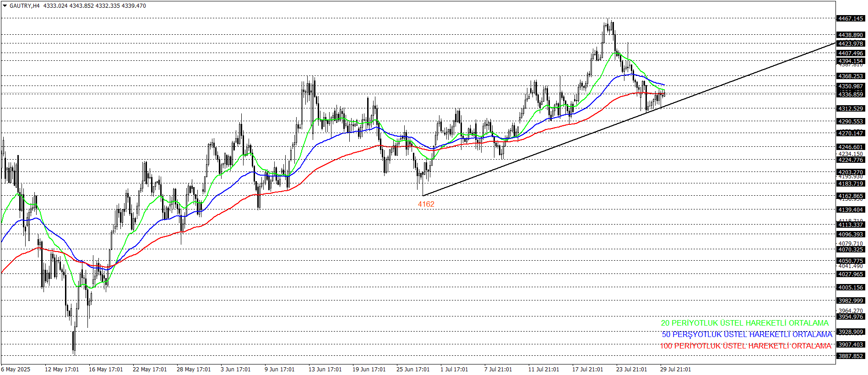
Task: Click the 4027.965 price level label
Action: point(851,274)
